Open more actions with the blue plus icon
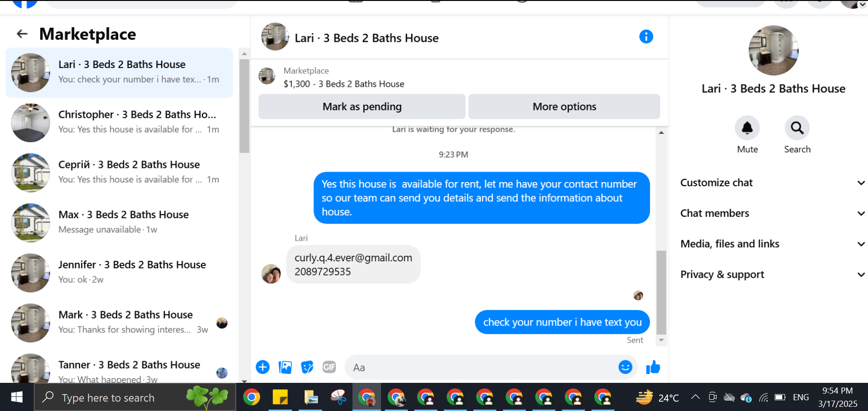Screen dimensions: 868x411 pyautogui.click(x=262, y=367)
